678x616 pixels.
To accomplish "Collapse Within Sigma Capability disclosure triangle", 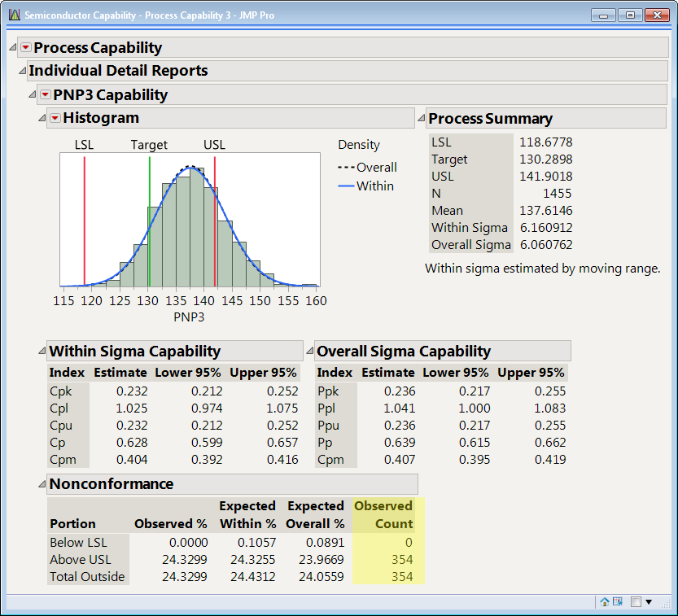I will coord(42,350).
